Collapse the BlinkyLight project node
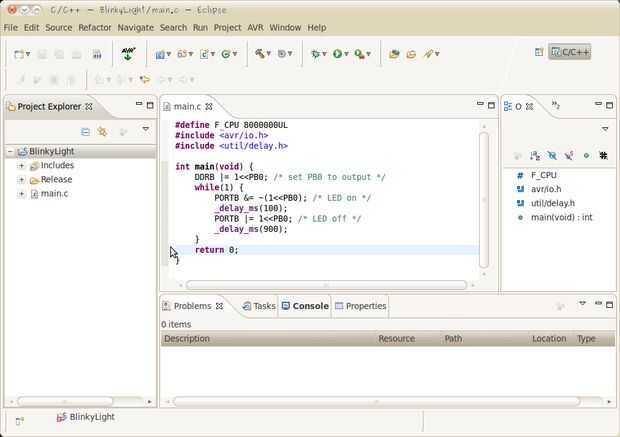This screenshot has width=620, height=437. 9,151
